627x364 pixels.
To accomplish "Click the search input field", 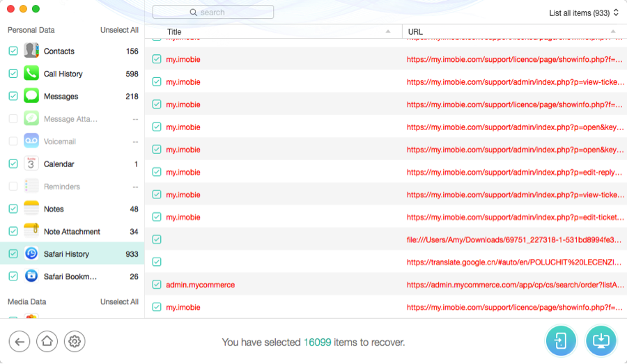I will [213, 13].
